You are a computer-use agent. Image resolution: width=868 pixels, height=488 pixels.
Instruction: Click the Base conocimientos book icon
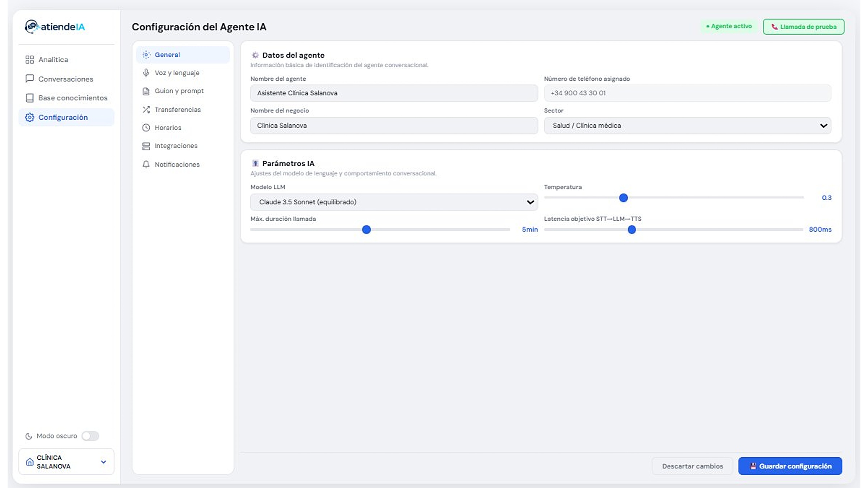[x=30, y=98]
